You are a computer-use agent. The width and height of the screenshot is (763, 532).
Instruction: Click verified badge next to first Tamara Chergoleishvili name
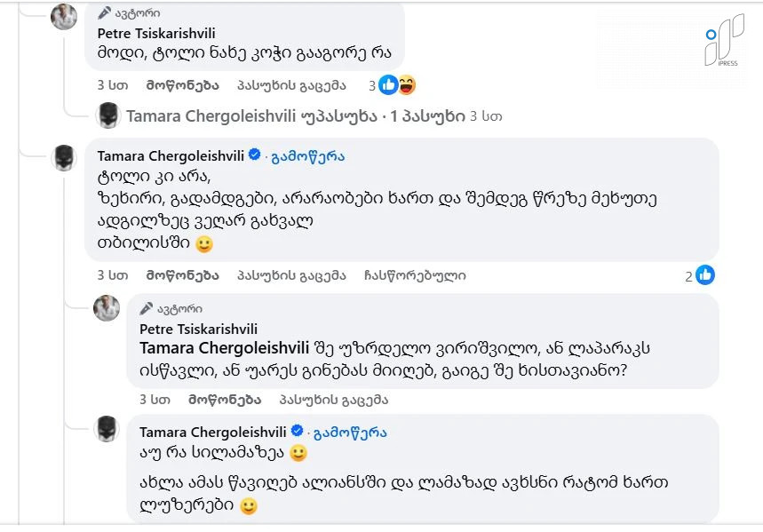click(254, 155)
